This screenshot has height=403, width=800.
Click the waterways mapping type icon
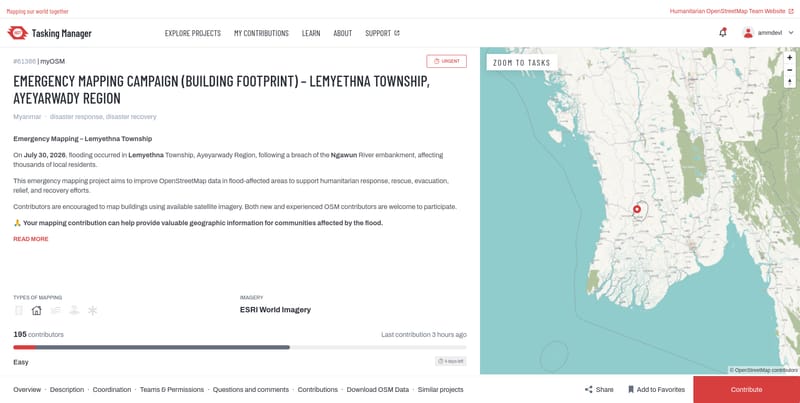(55, 310)
